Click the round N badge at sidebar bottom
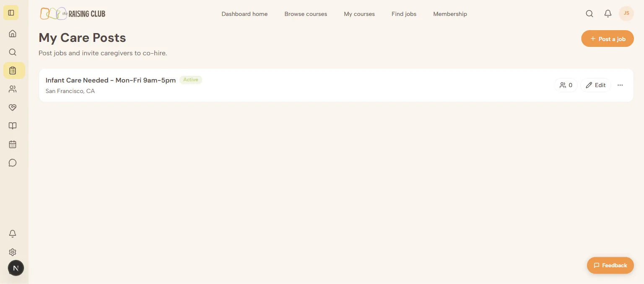The width and height of the screenshot is (644, 284). tap(16, 268)
